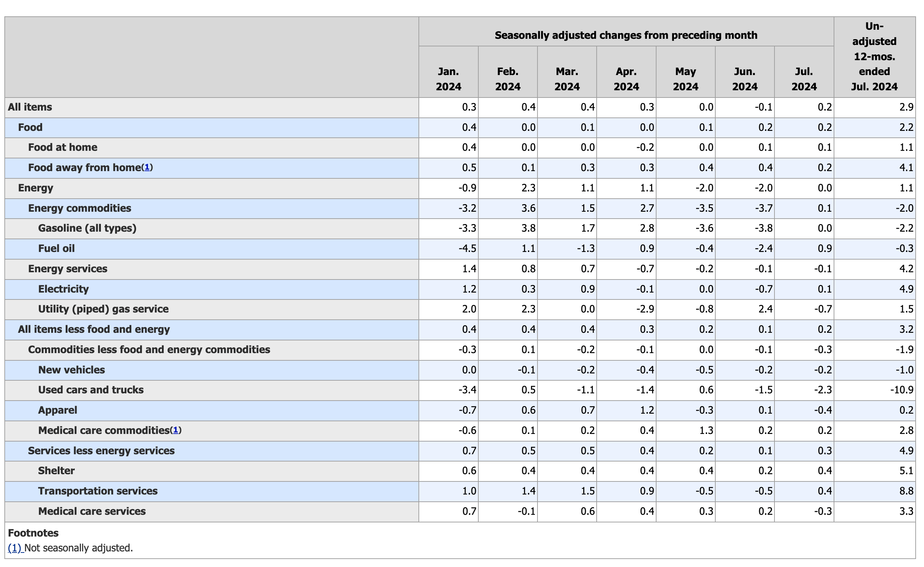Select the Fuel oil row label
Image resolution: width=924 pixels, height=567 pixels.
tap(56, 249)
